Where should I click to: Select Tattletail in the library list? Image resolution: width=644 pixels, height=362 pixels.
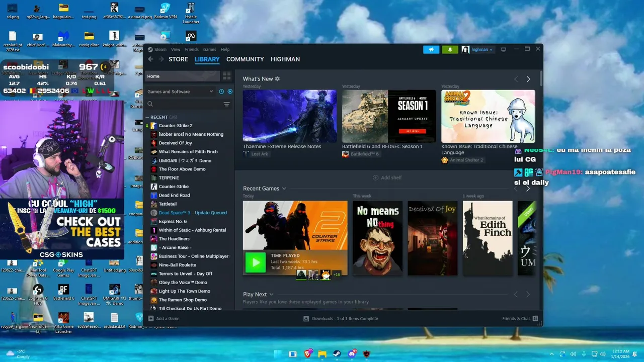(x=168, y=204)
